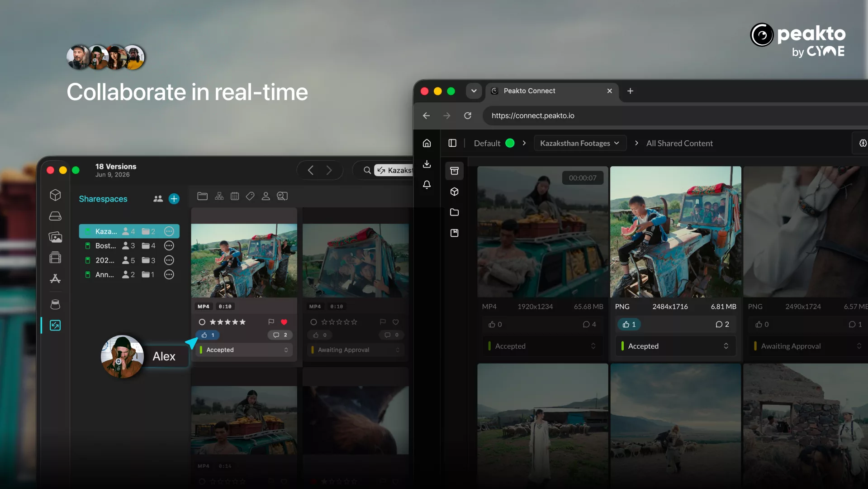
Task: Select the 202... sharespace row
Action: coord(129,260)
